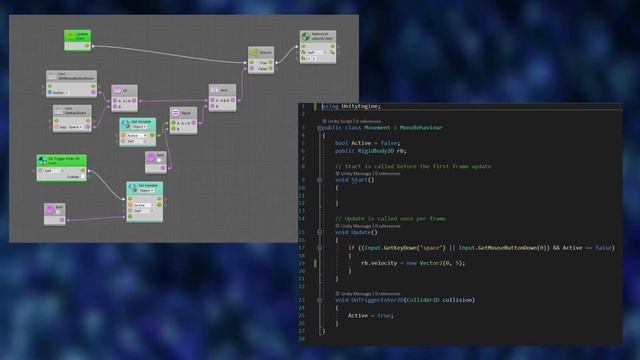Viewport: 640px width, 360px height.
Task: Collapse the Update method code block
Action: [319, 232]
